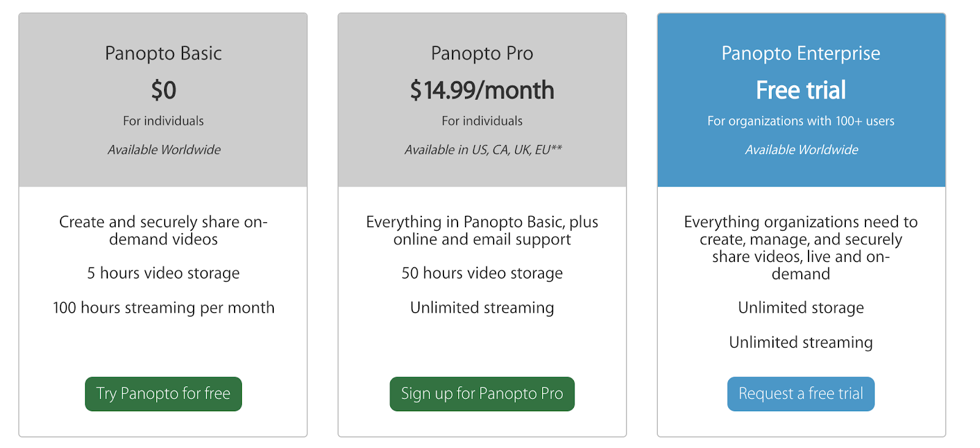Select the Panopto Pro plan heading
This screenshot has height=448, width=980.
(x=482, y=53)
